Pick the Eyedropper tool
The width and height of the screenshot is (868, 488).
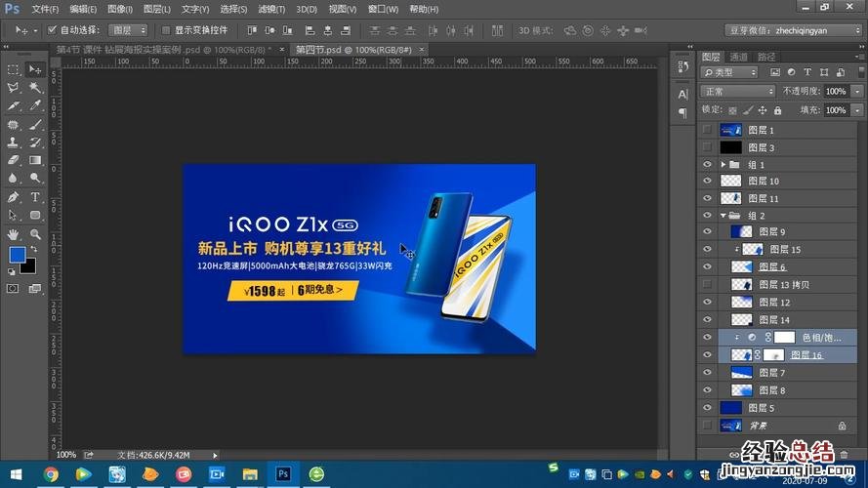tap(35, 105)
